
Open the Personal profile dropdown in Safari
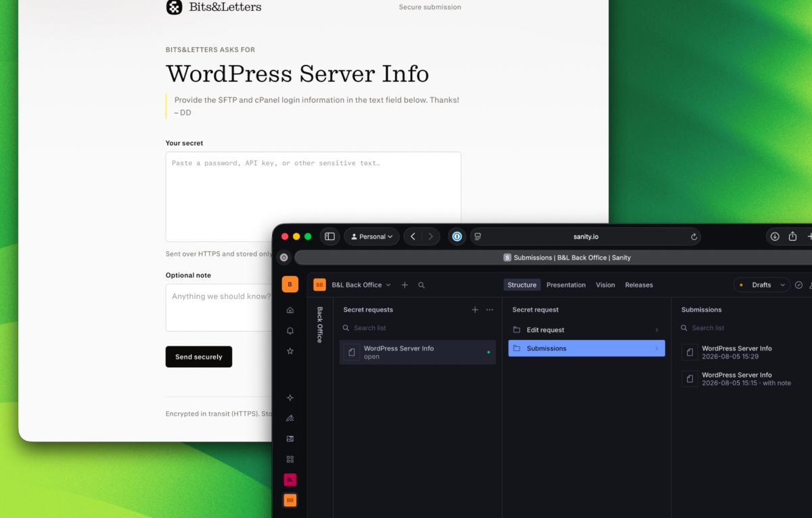coord(371,237)
